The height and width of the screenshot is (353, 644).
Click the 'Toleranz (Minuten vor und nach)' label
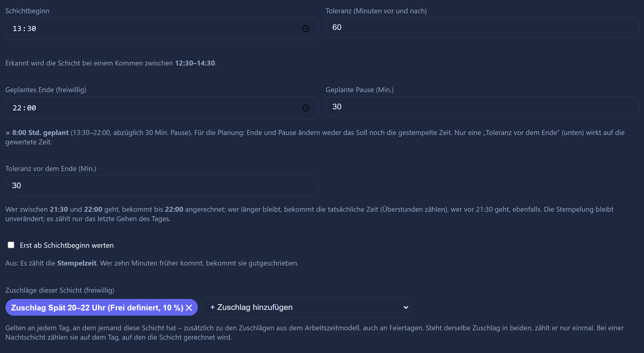(376, 11)
